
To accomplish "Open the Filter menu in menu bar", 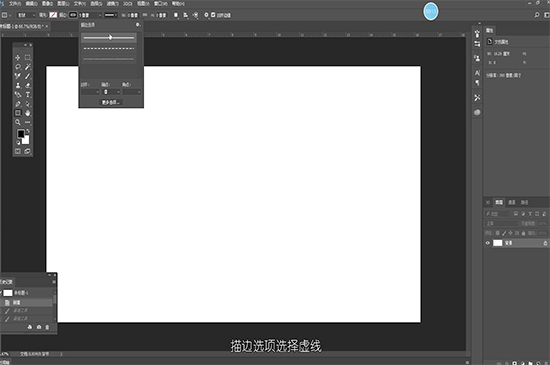I will 112,4.
